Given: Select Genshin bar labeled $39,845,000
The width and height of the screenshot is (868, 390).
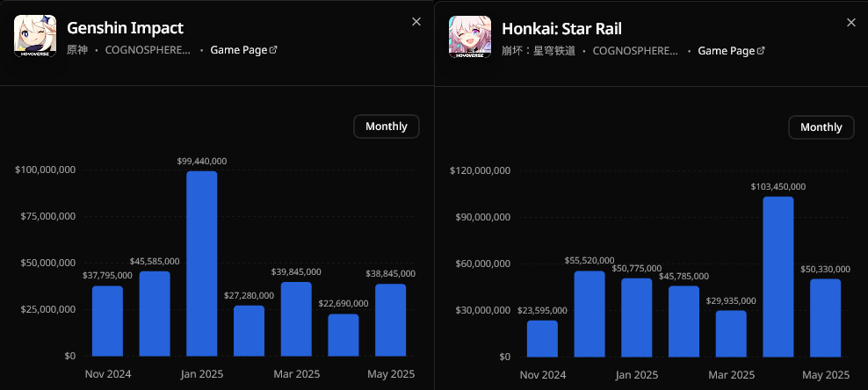Looking at the screenshot, I should click(296, 319).
